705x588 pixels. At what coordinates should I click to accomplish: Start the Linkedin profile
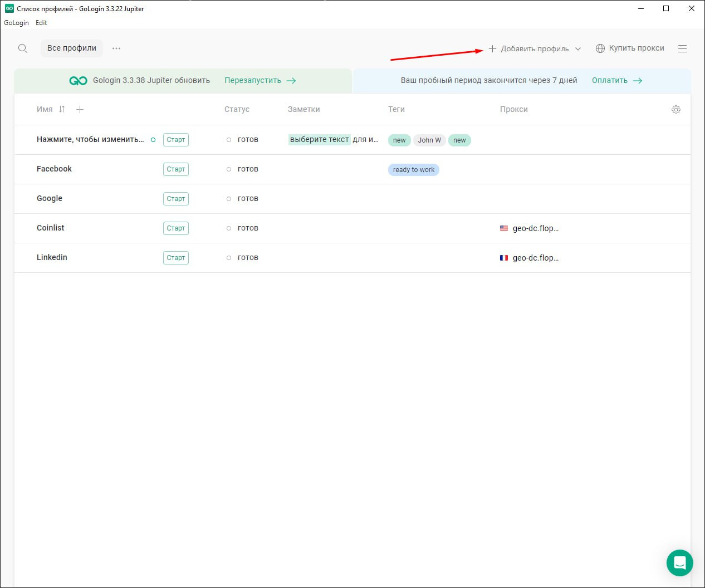[176, 258]
